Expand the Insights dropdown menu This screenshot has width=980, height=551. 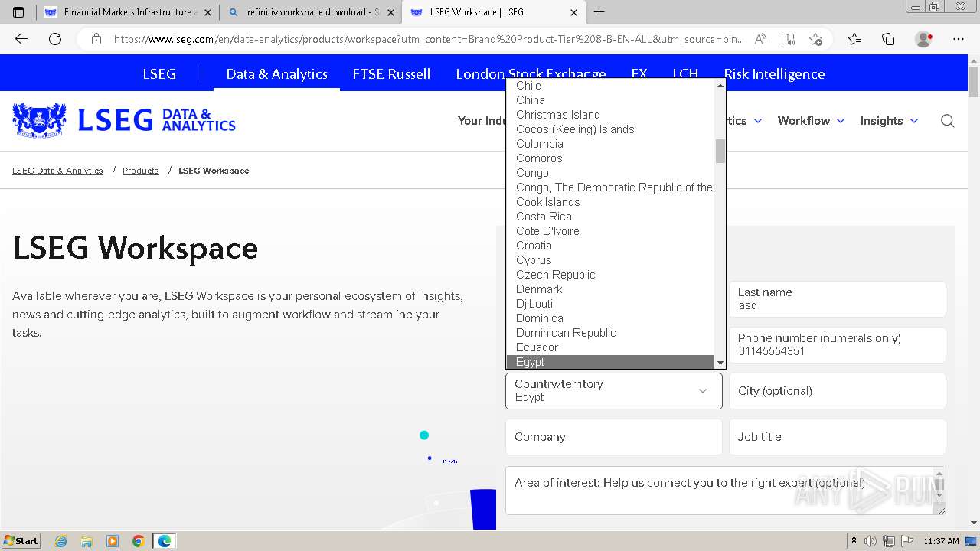[x=889, y=121]
